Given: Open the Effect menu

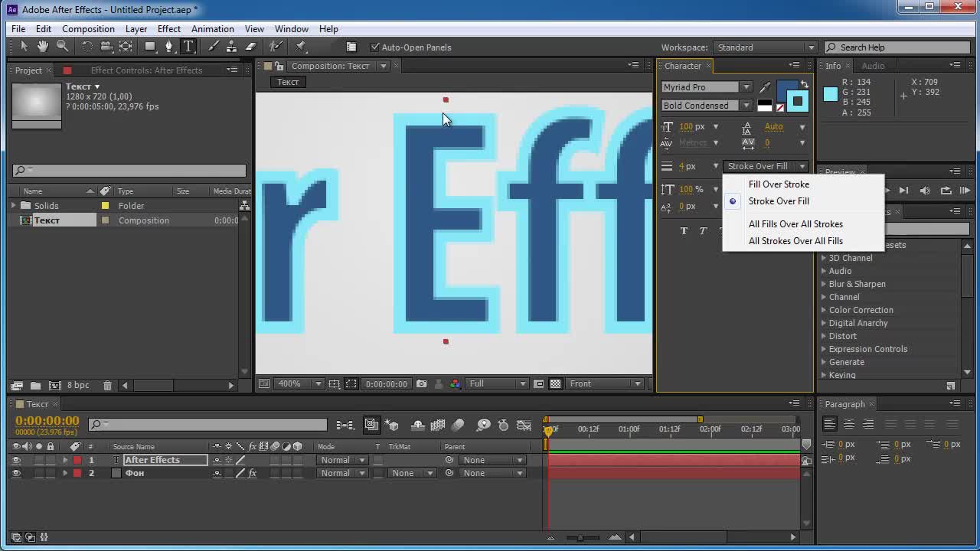Looking at the screenshot, I should tap(169, 29).
